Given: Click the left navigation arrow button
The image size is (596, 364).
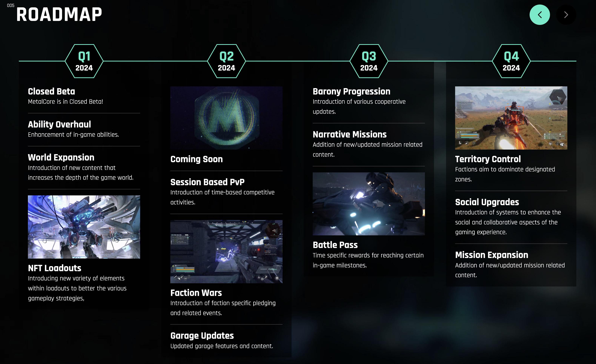Looking at the screenshot, I should click(540, 15).
